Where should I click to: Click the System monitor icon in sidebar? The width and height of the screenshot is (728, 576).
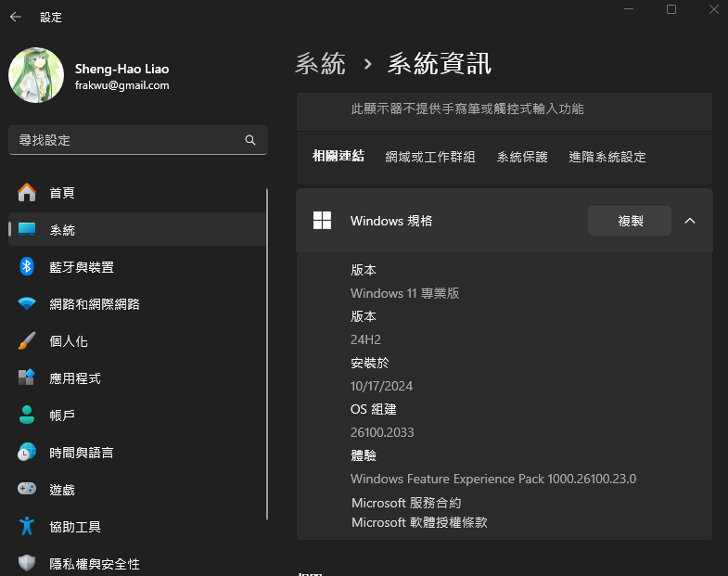coord(27,229)
